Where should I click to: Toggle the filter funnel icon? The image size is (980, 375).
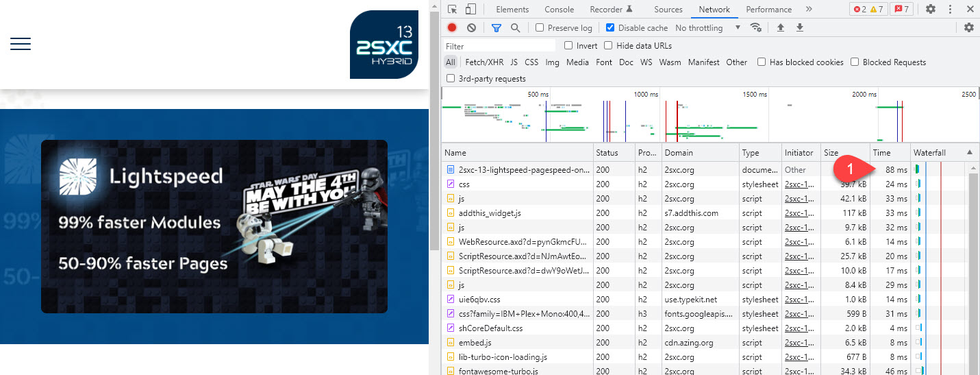coord(496,28)
